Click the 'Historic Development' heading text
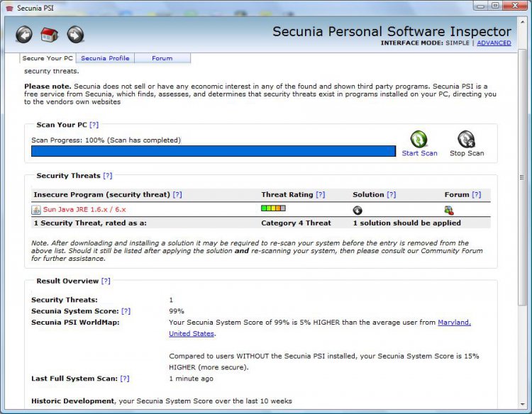This screenshot has height=414, width=532. 72,401
